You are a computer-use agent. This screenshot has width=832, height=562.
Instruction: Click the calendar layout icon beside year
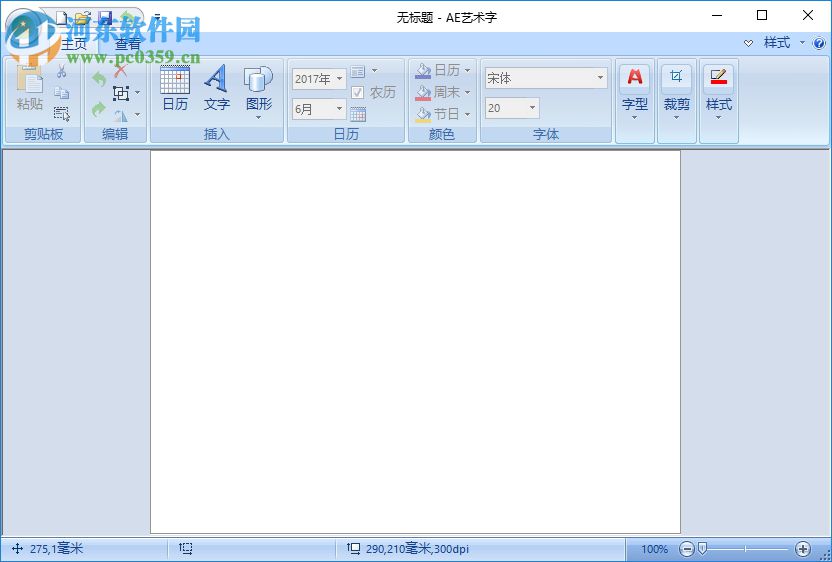(358, 71)
